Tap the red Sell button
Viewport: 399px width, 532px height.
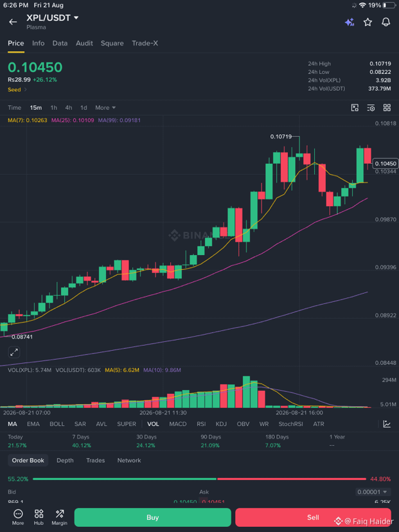tap(313, 517)
